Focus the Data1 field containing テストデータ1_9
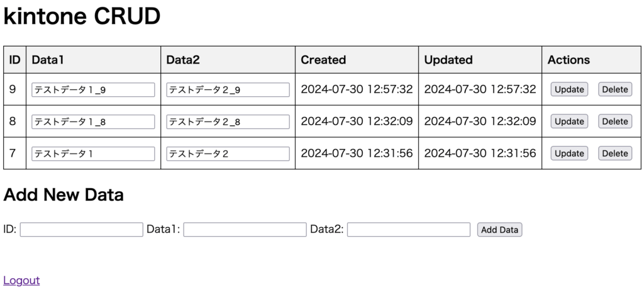The height and width of the screenshot is (292, 644). 93,89
